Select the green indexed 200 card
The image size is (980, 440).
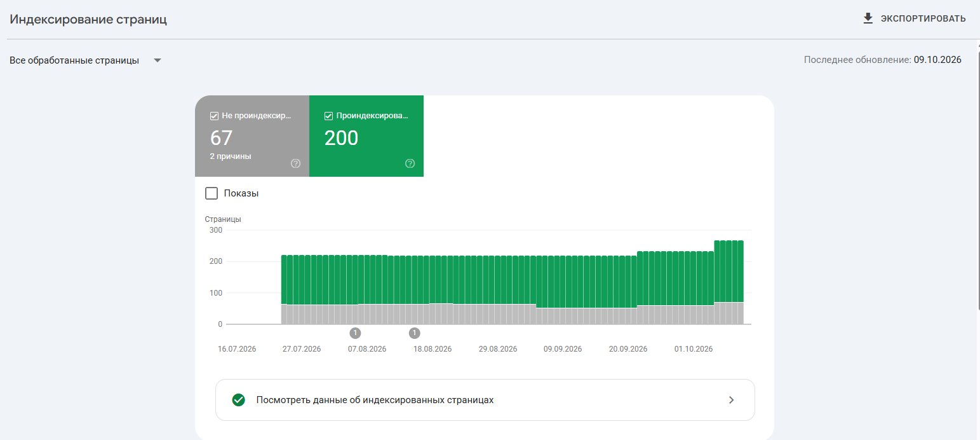click(x=366, y=136)
